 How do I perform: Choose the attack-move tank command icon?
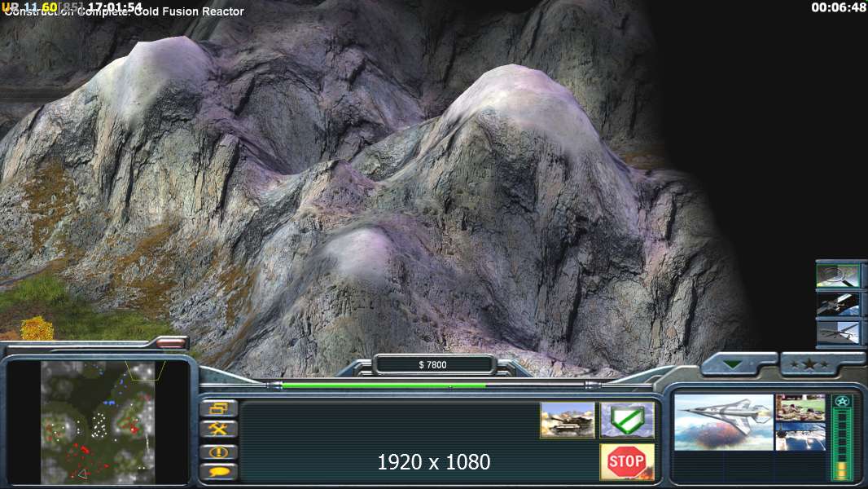[x=568, y=420]
